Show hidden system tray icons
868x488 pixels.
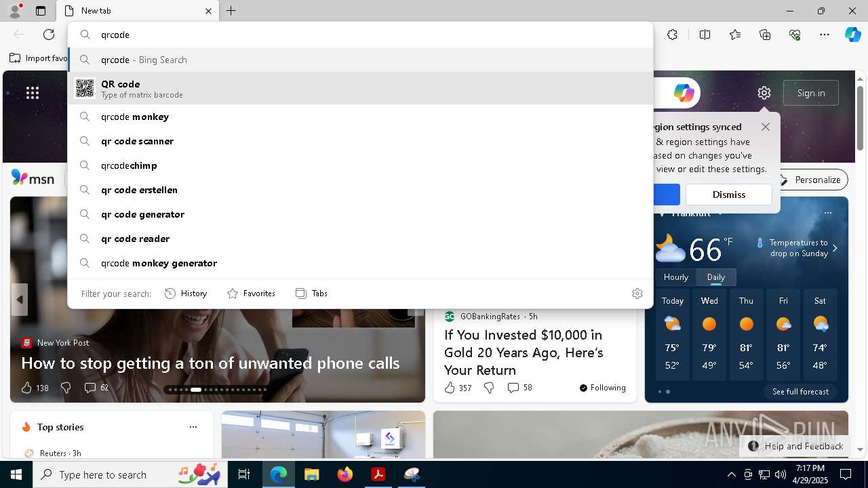tap(731, 474)
